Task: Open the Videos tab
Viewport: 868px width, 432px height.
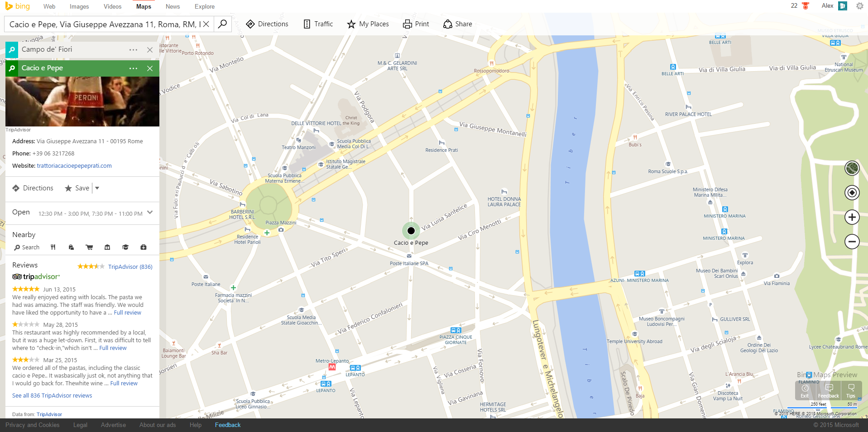Action: (112, 6)
